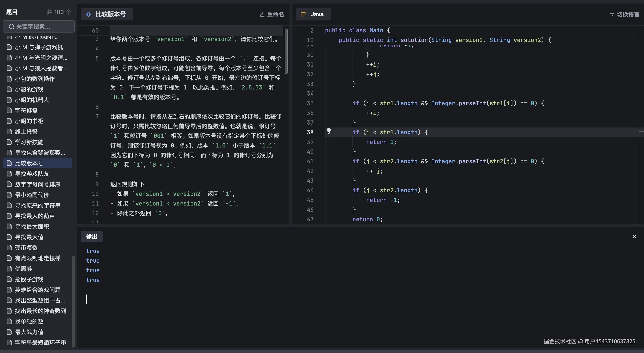644x353 pixels.
Task: Click the 切换语言 icon at top right
Action: (x=611, y=14)
